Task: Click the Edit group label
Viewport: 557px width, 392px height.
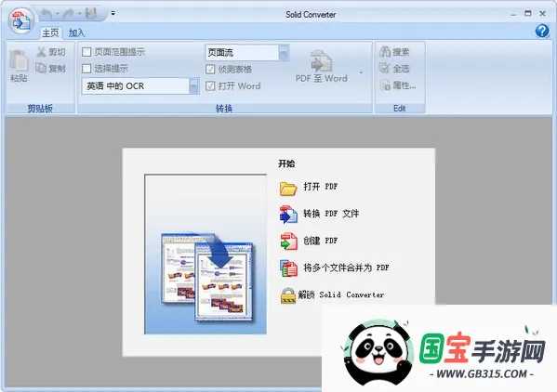Action: [400, 108]
